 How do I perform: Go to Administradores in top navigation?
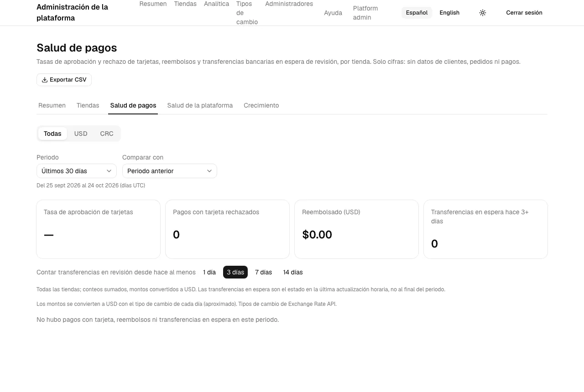[289, 4]
